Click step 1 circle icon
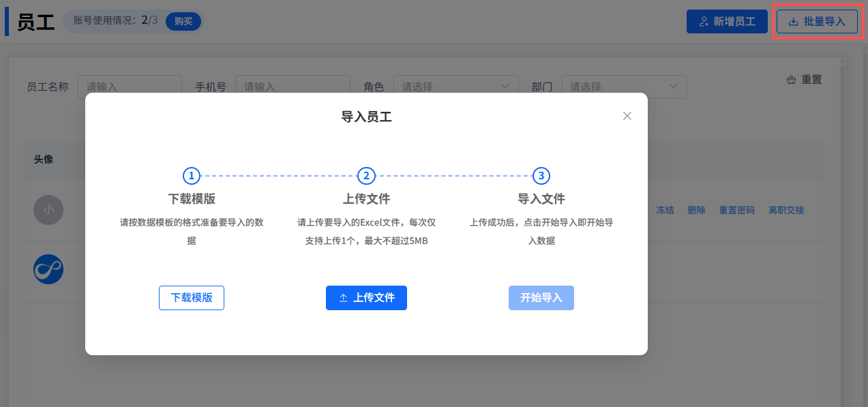 192,176
